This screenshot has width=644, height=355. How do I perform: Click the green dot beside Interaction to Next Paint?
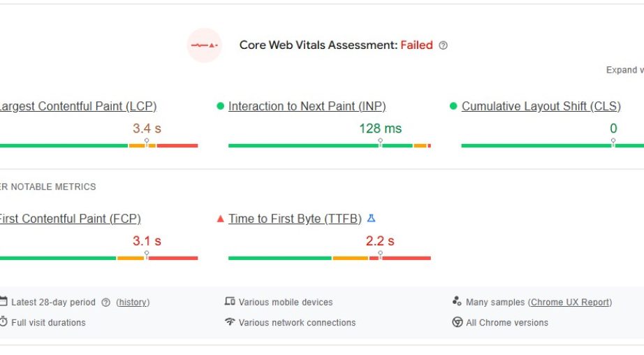(x=221, y=106)
